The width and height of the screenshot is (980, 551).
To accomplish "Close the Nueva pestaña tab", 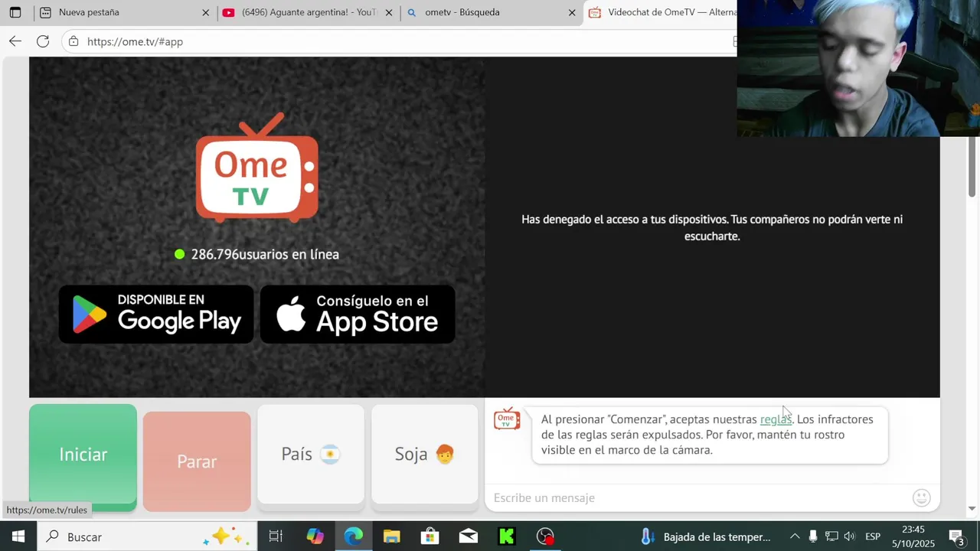I will [205, 12].
